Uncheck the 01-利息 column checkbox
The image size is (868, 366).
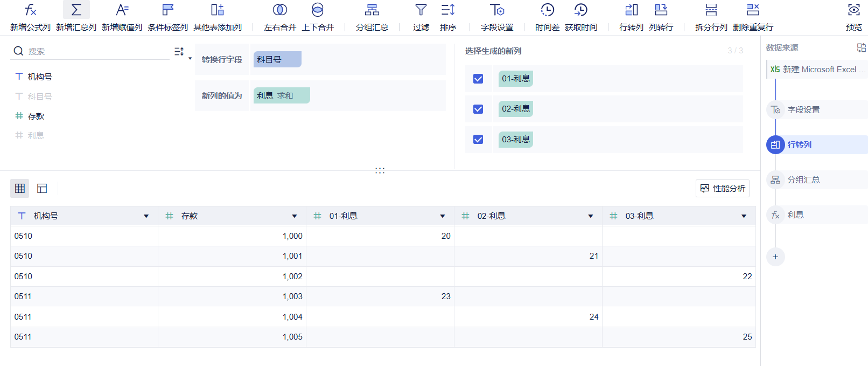click(x=478, y=79)
